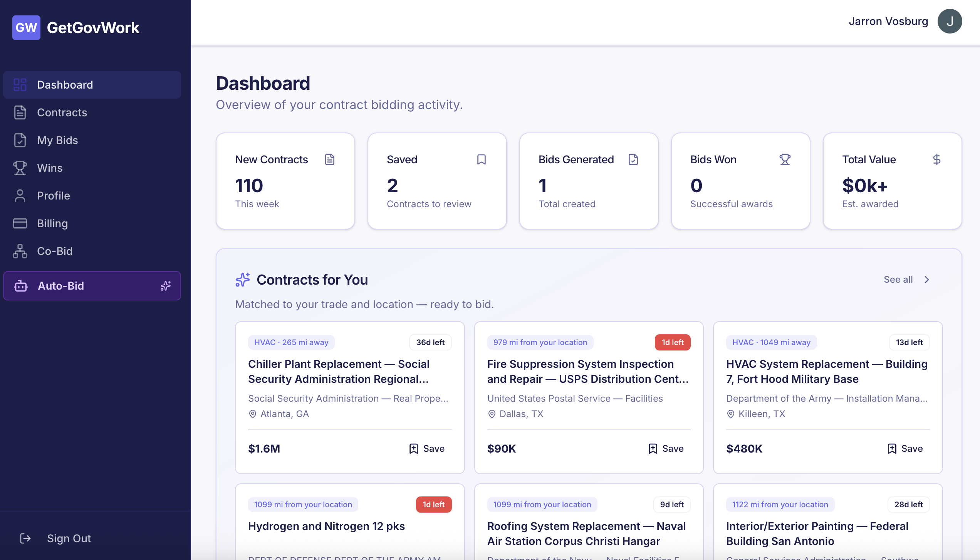Click the location pin beside Killeen, TX
This screenshot has width=980, height=560.
[731, 414]
